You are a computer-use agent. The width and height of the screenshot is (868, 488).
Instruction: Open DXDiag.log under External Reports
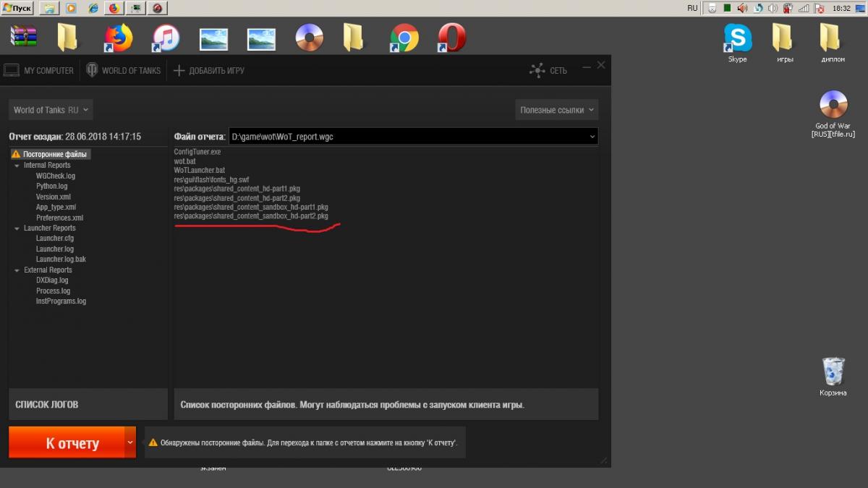[52, 280]
